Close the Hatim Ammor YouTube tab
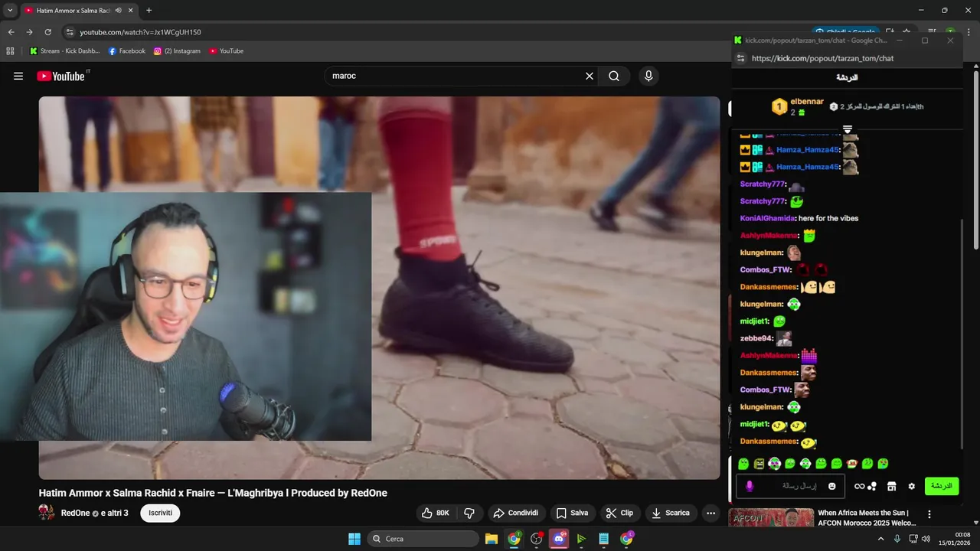The width and height of the screenshot is (980, 551). (132, 11)
